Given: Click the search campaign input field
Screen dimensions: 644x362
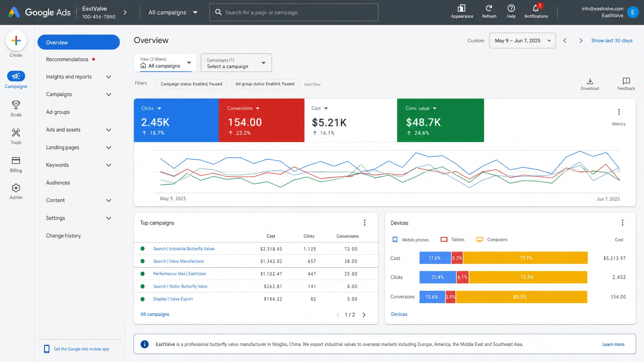Looking at the screenshot, I should pos(293,13).
